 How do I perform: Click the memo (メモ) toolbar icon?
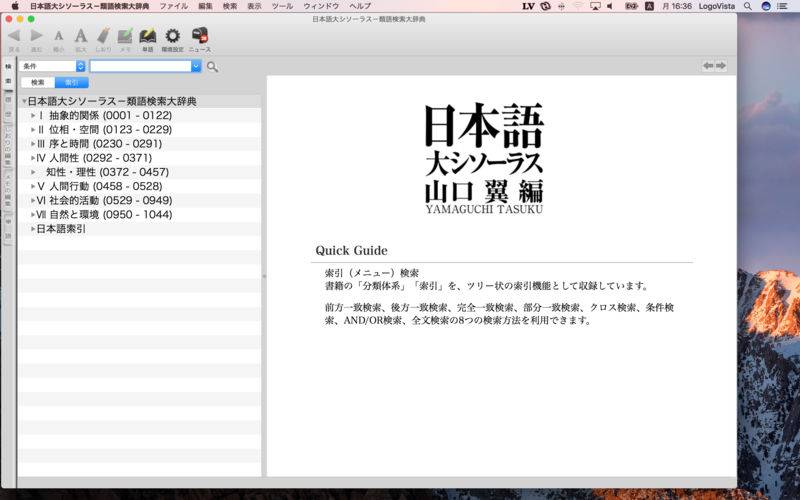click(125, 36)
